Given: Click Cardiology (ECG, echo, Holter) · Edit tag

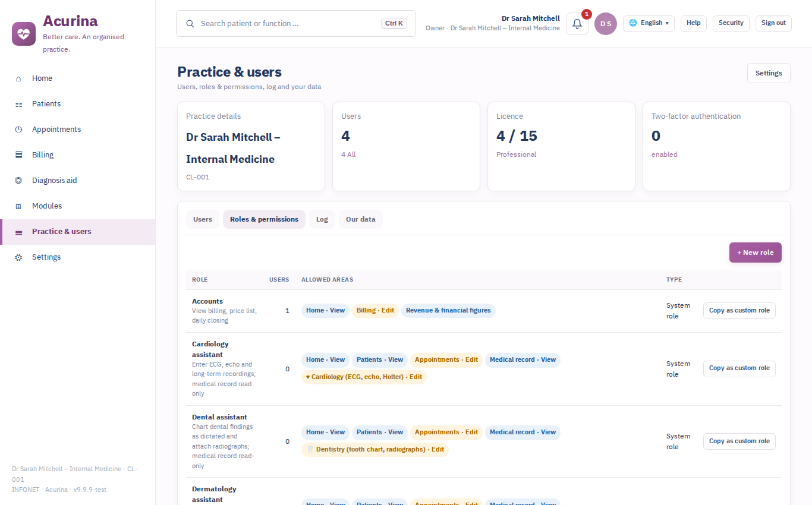Looking at the screenshot, I should coord(364,377).
